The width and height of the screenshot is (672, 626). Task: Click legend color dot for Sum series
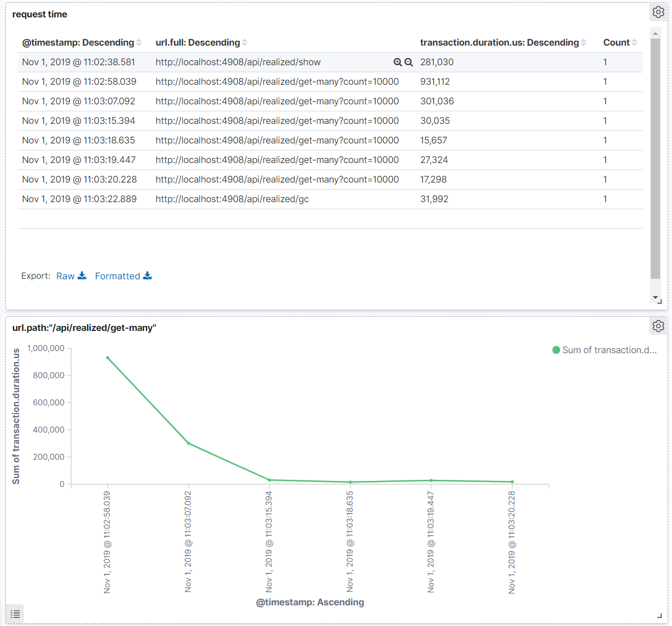[556, 350]
